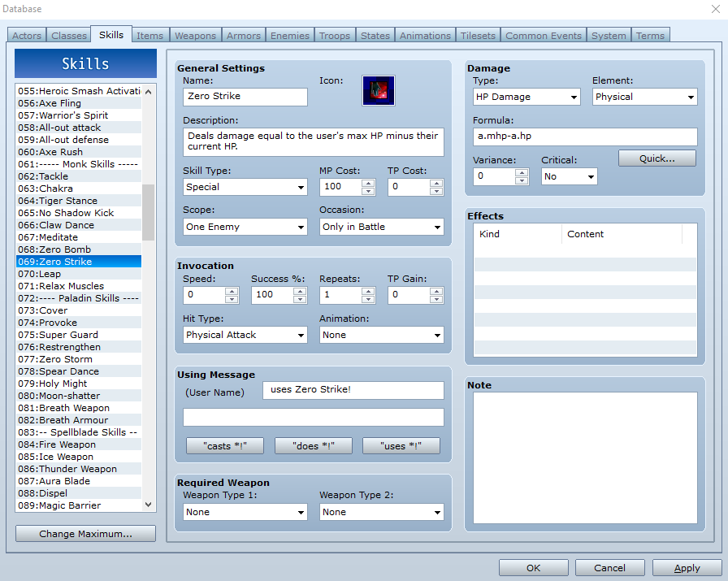This screenshot has width=728, height=581.
Task: Close the Database window
Action: 716,9
